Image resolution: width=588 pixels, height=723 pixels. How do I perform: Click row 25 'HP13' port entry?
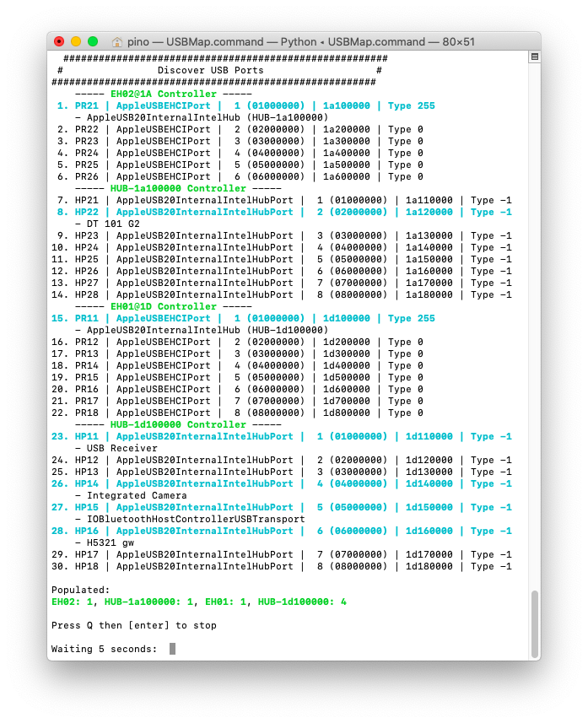tap(281, 472)
